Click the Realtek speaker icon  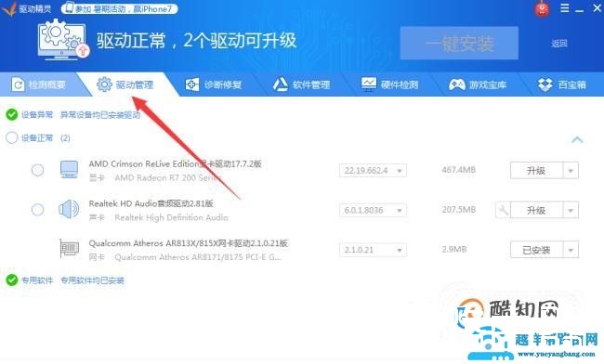(x=69, y=209)
